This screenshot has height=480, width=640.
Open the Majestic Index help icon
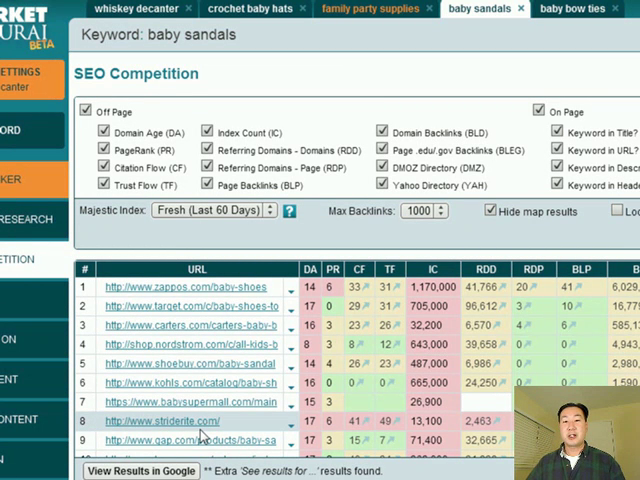click(289, 211)
